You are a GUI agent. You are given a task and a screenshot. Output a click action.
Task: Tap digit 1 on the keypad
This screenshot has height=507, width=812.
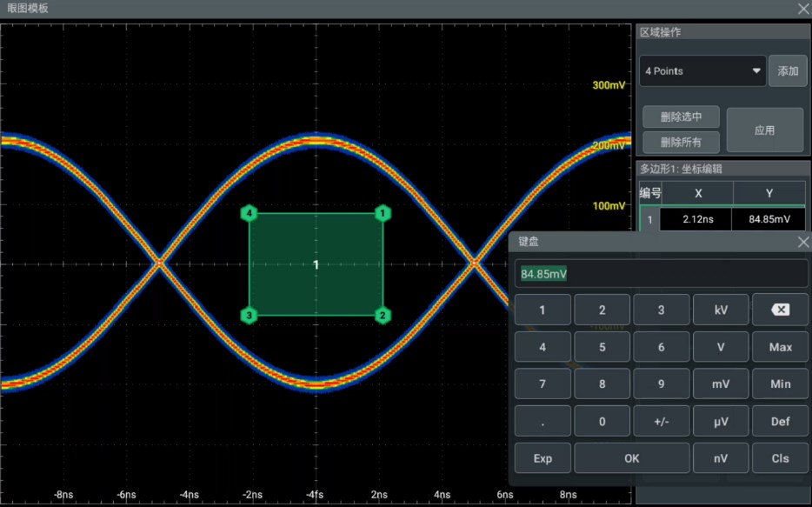click(x=542, y=310)
